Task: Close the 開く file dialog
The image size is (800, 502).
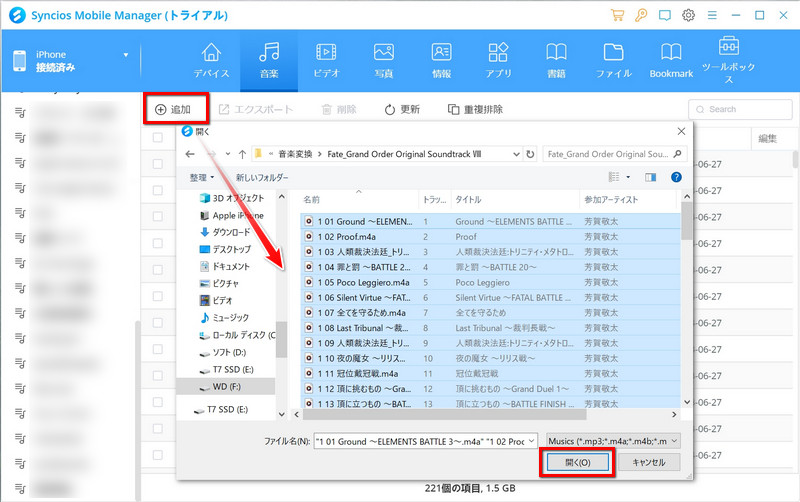Action: (x=681, y=131)
